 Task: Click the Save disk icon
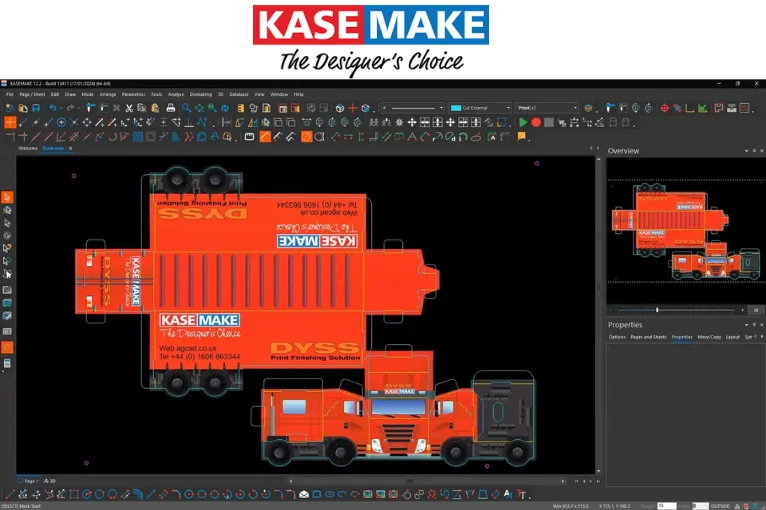(36, 108)
